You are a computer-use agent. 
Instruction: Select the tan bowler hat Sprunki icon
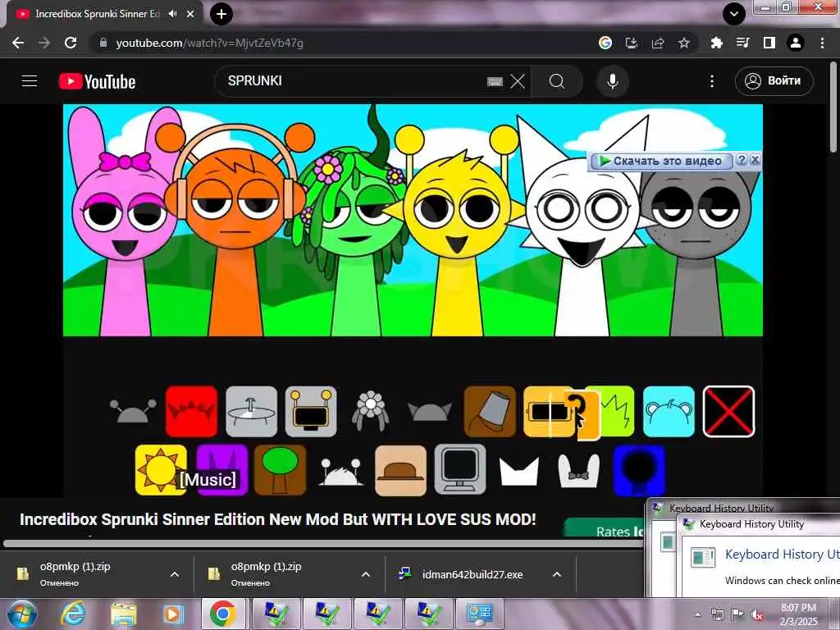pyautogui.click(x=400, y=470)
